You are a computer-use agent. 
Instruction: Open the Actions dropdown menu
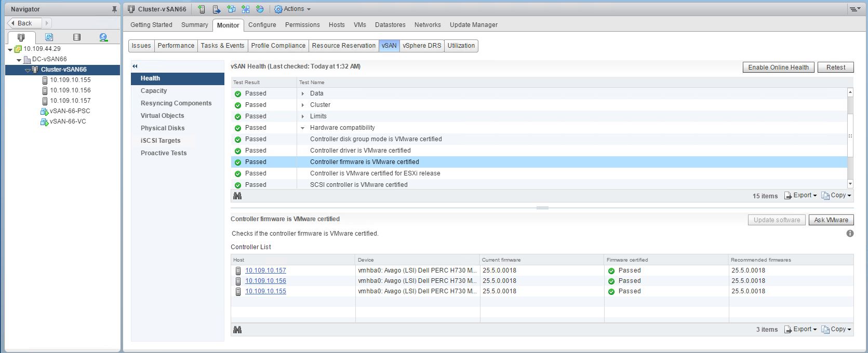tap(292, 9)
